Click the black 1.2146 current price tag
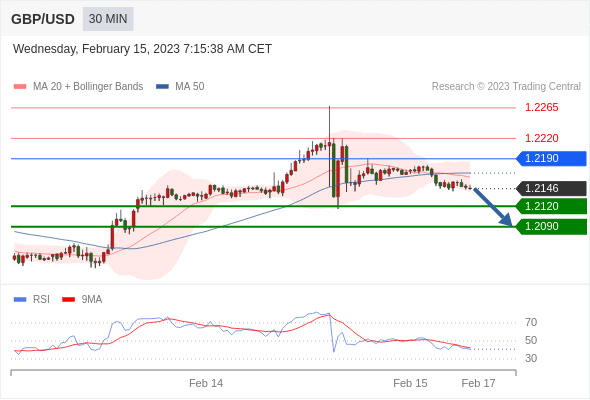Screen dimensions: 590x400 (x=551, y=188)
